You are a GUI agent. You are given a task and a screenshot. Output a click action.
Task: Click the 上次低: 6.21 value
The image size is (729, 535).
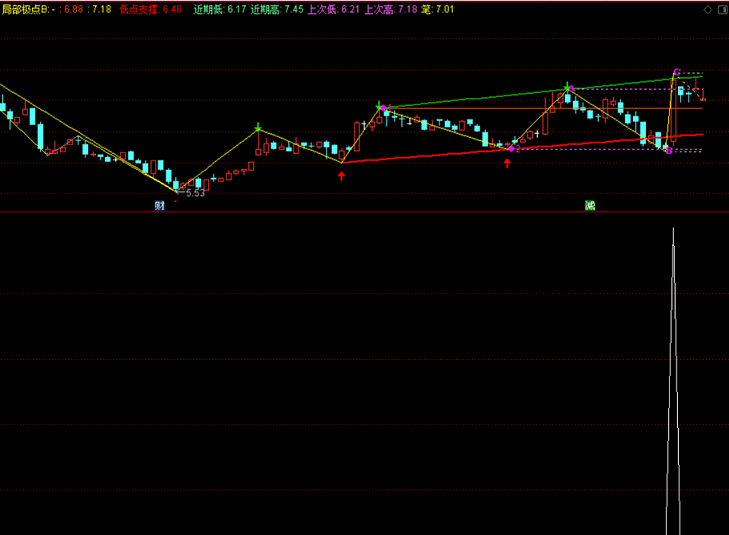[x=334, y=9]
